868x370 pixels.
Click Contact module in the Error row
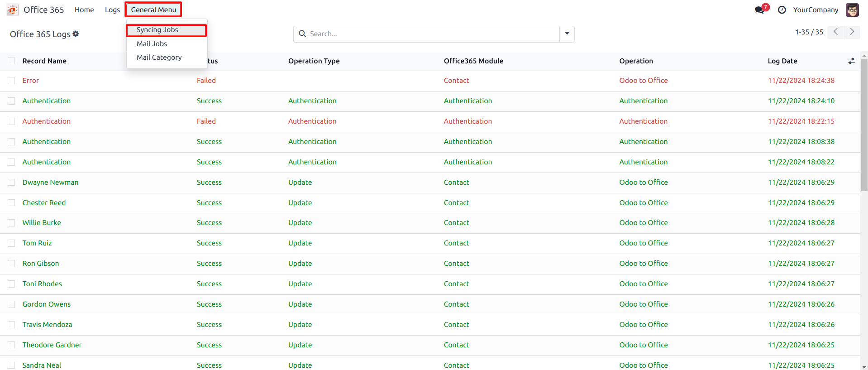pos(456,81)
